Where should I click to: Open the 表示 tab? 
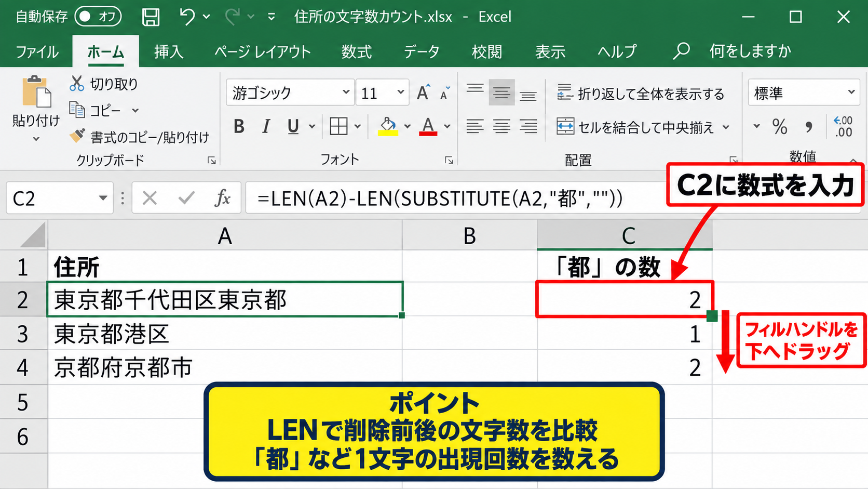[550, 51]
